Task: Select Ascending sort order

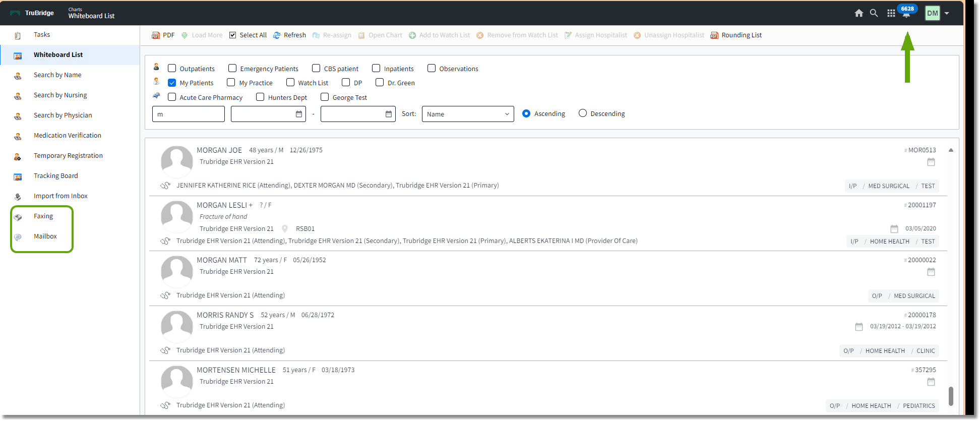Action: (x=526, y=113)
